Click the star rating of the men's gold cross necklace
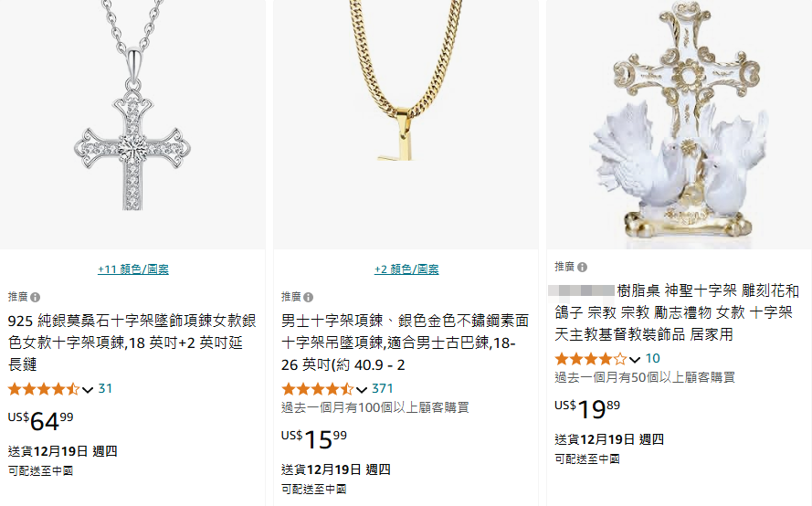Viewport: 812px width, 506px height. [x=318, y=389]
